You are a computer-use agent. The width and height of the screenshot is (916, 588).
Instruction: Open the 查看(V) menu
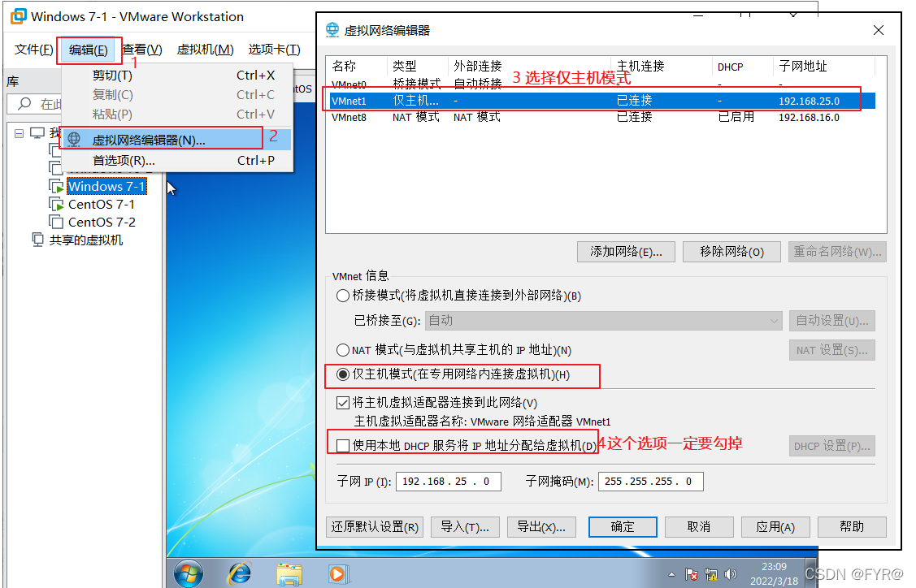point(142,50)
